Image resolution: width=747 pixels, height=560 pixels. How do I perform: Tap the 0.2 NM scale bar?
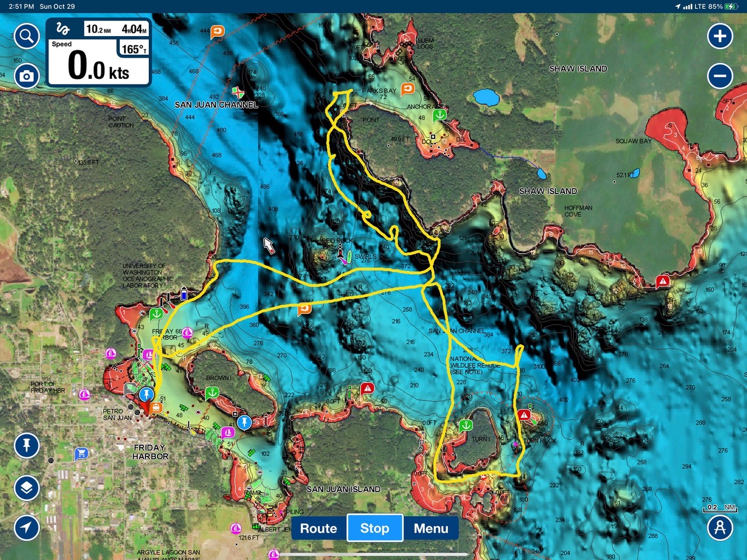click(720, 508)
